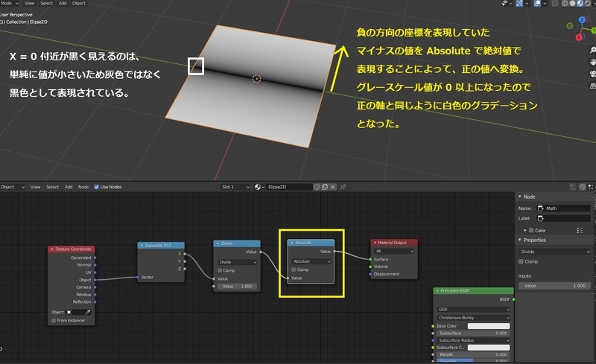This screenshot has height=364, width=596.
Task: Click the Metallic value slider
Action: point(473,354)
